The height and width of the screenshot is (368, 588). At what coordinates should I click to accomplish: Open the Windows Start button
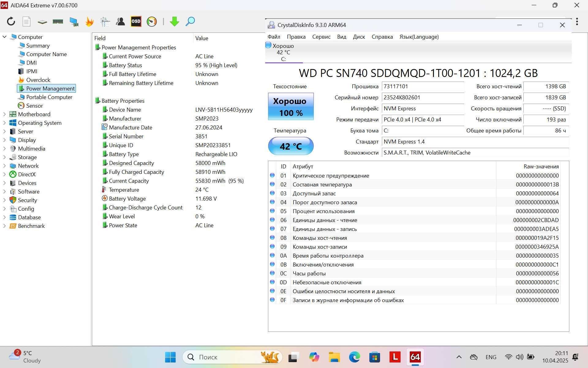click(170, 357)
